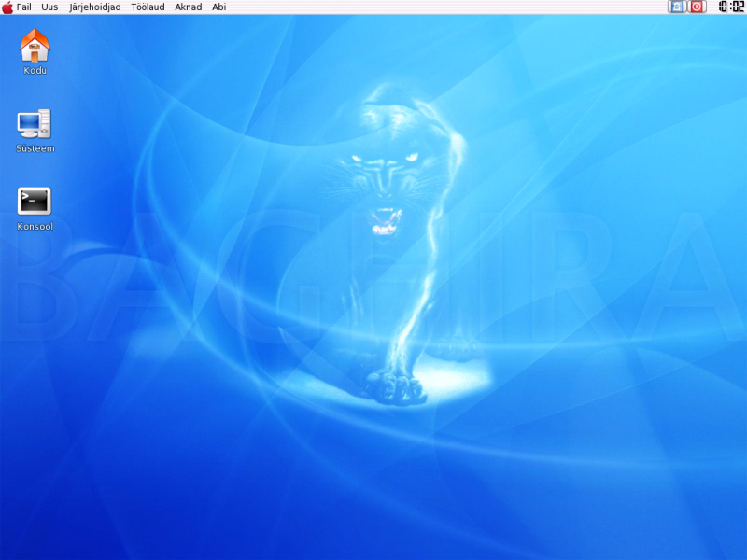Click the digital clock in the menu bar
This screenshot has height=560, width=747.
(731, 7)
